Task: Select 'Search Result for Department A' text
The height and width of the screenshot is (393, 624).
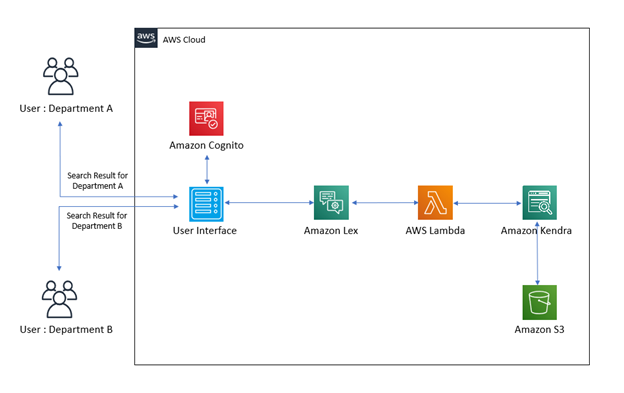Action: pos(98,181)
